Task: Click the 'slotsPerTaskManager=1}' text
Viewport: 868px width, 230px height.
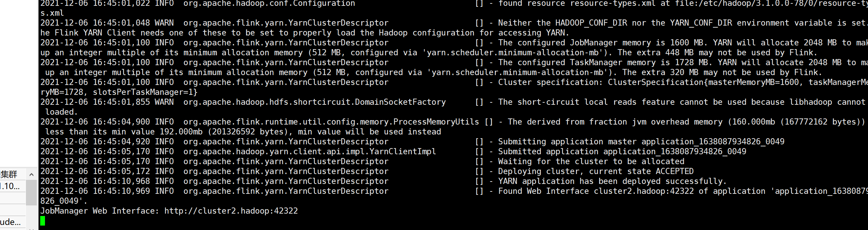Action: click(145, 92)
